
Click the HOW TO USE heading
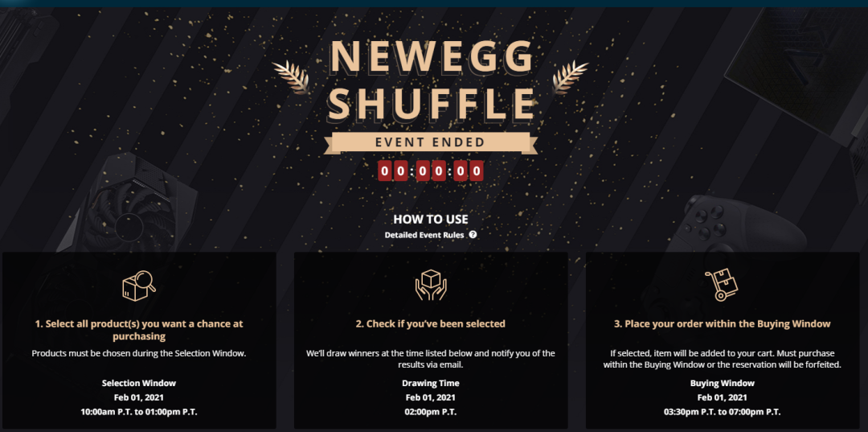click(431, 220)
